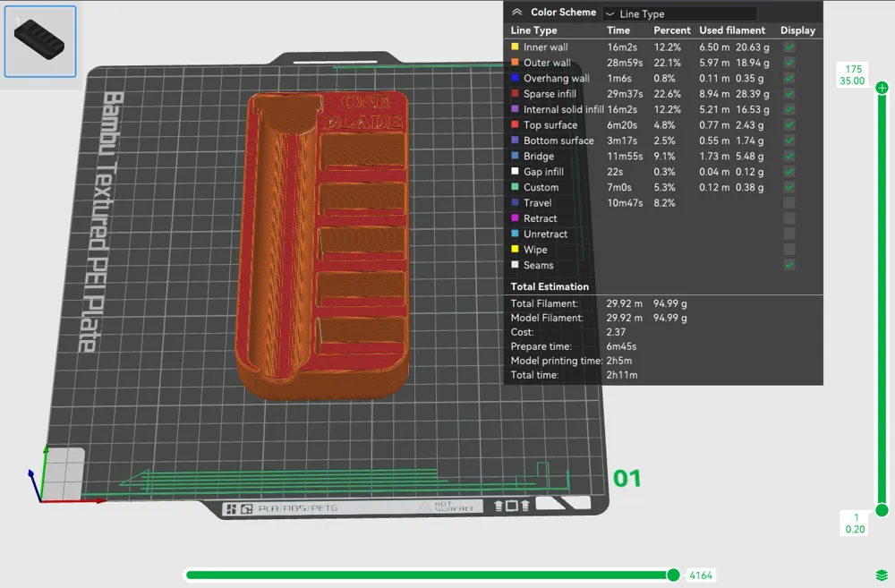This screenshot has height=588, width=895.
Task: Click the Unretract color swatch
Action: click(515, 234)
